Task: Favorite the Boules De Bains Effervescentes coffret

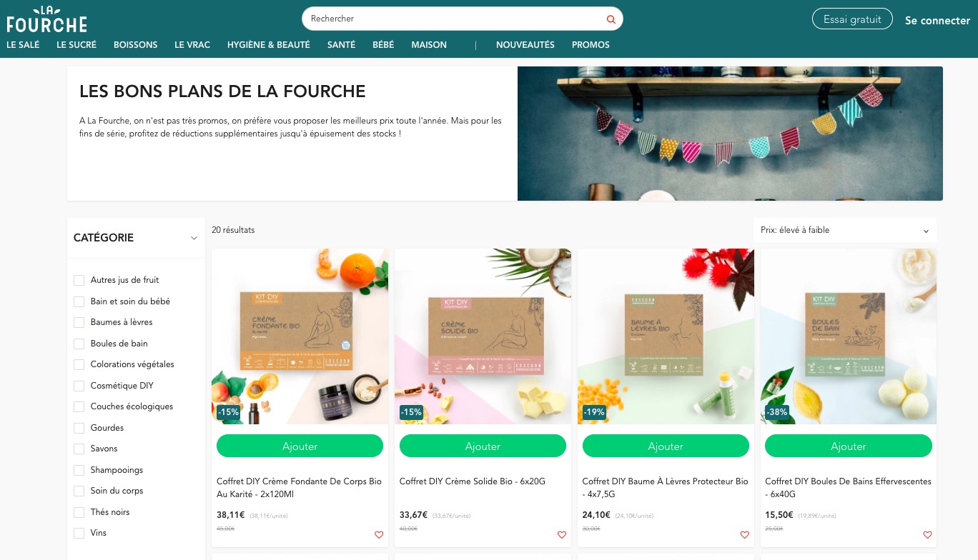Action: [x=927, y=535]
